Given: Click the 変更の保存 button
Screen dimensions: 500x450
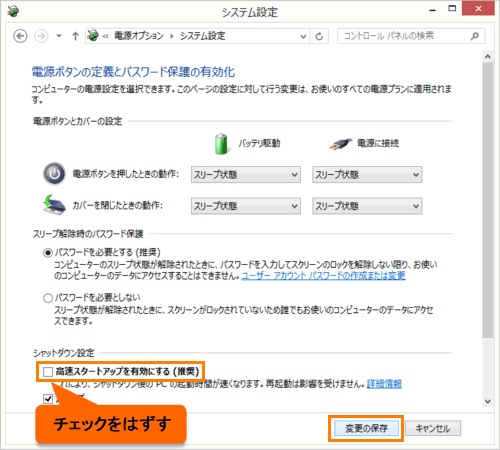Looking at the screenshot, I should pos(366,428).
